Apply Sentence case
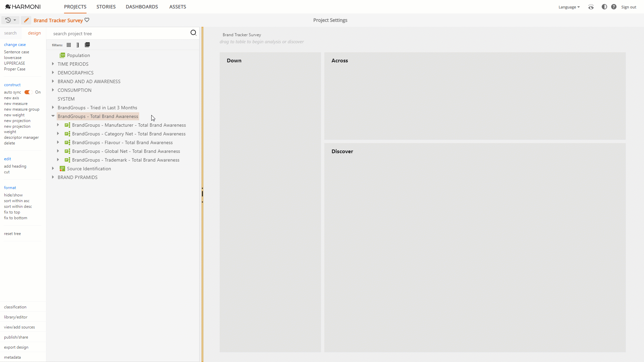Viewport: 644px width, 362px height. point(16,52)
